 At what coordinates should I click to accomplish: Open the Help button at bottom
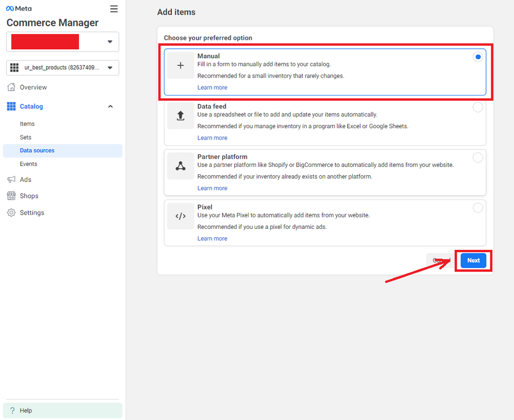pyautogui.click(x=63, y=410)
